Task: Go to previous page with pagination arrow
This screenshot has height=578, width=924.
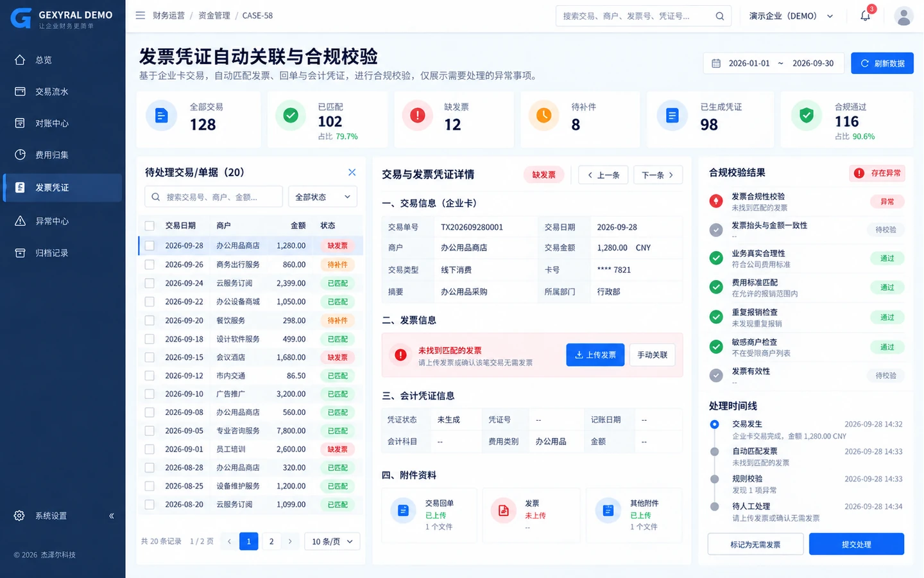Action: [229, 541]
